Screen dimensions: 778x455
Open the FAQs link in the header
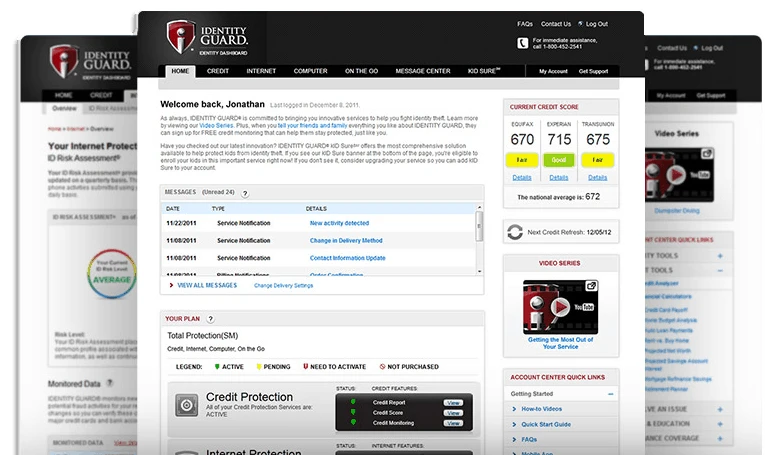525,24
